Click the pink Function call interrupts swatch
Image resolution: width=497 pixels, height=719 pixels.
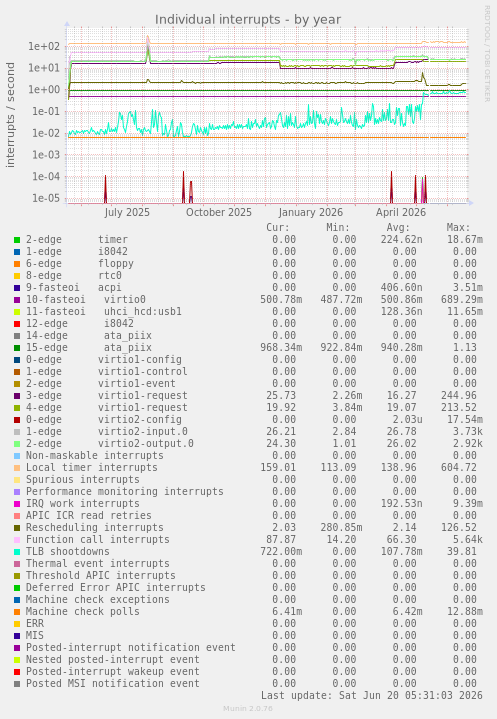pyautogui.click(x=17, y=540)
